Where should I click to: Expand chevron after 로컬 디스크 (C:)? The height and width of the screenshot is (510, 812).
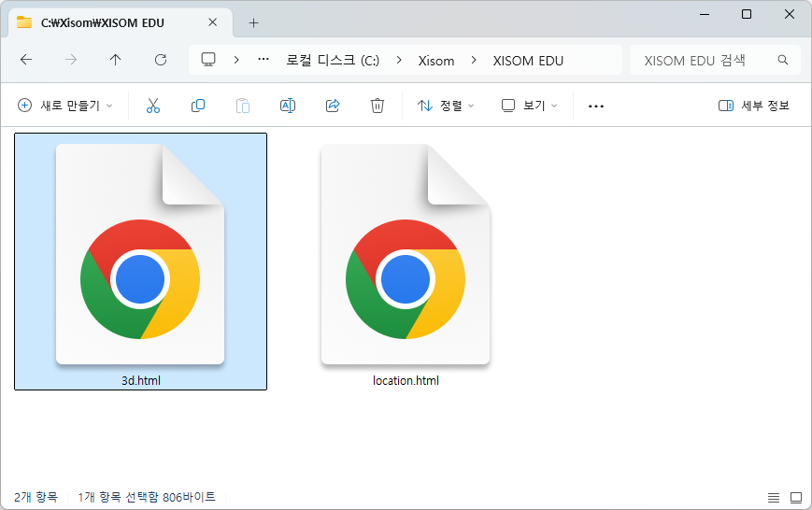pos(399,60)
